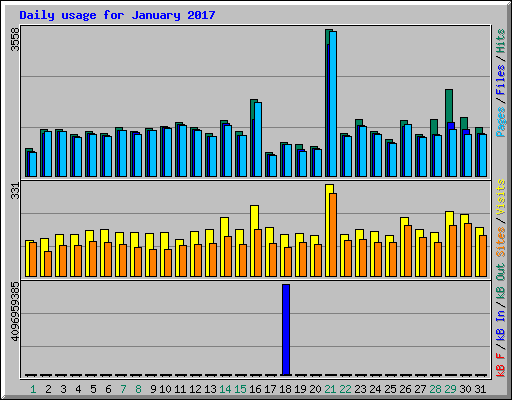Click the day label "31" on the x-axis
This screenshot has height=400, width=512.
[x=480, y=389]
